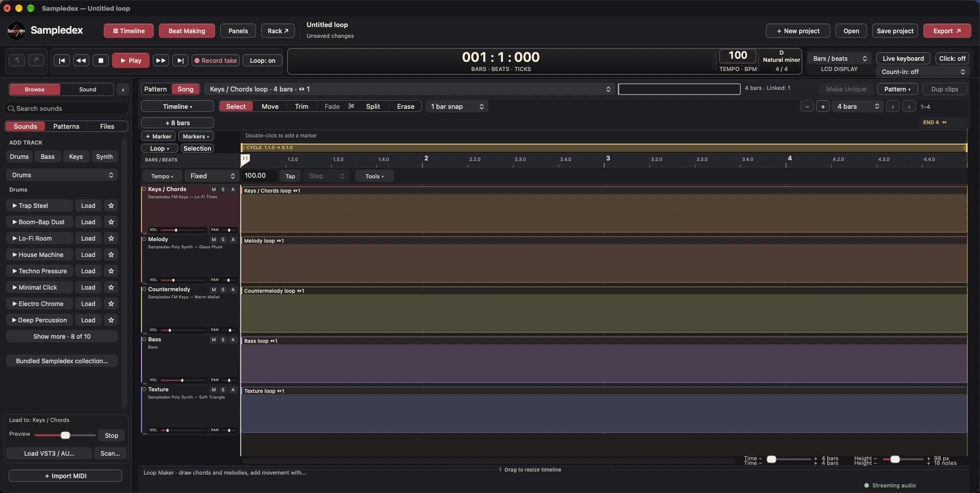Viewport: 980px width, 493px height.
Task: Mute the Bass track
Action: tap(214, 340)
